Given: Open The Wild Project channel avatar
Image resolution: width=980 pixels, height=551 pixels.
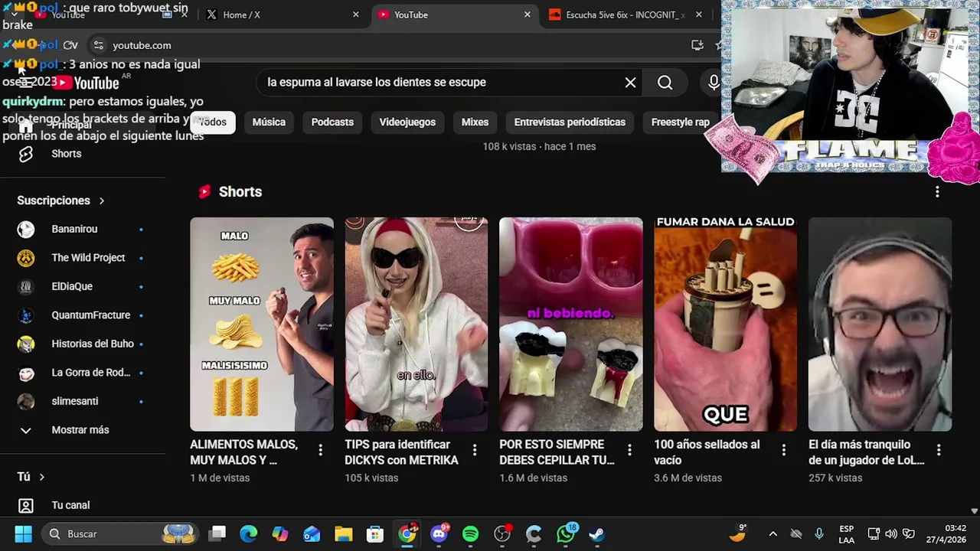Looking at the screenshot, I should (26, 258).
